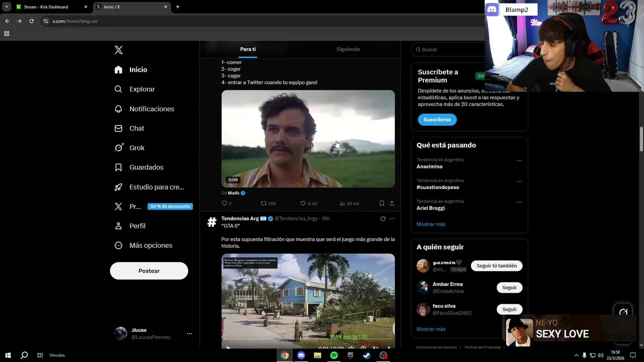Open Mads profile link below the video

click(x=233, y=193)
